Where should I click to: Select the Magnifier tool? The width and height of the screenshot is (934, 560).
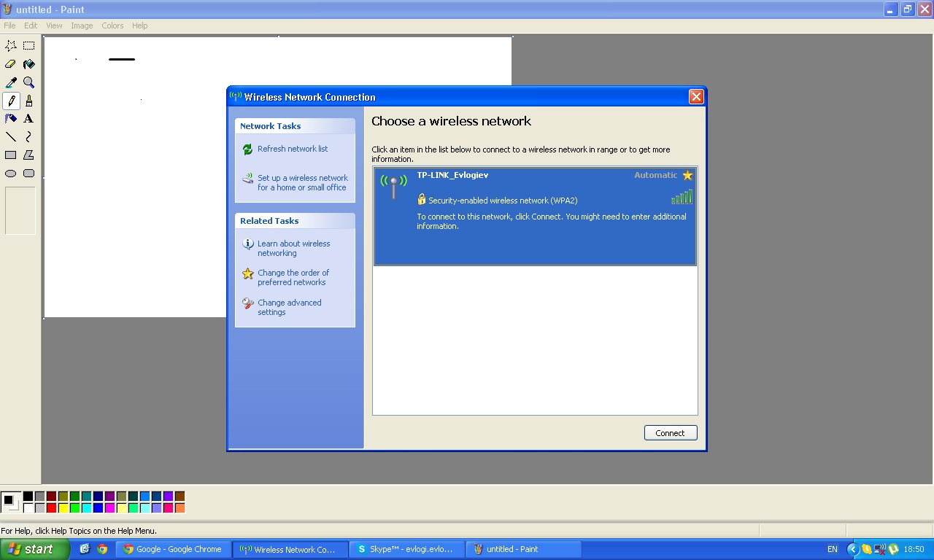coord(28,82)
